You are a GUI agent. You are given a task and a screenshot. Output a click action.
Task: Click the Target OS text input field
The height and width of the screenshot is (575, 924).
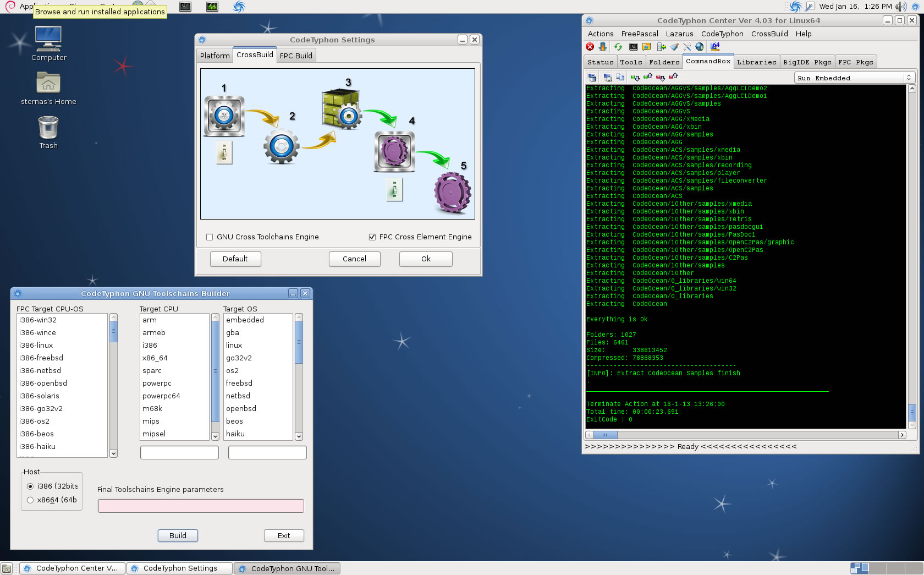click(267, 452)
